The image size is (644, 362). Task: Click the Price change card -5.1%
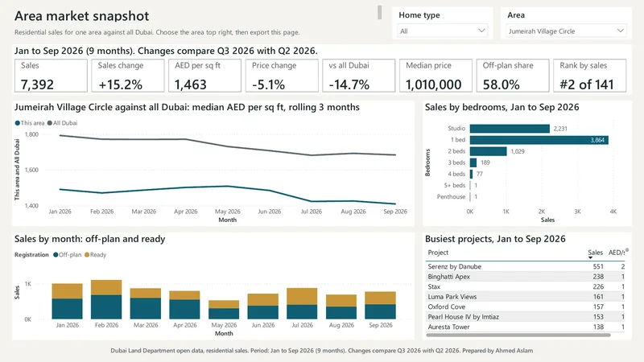click(x=282, y=76)
